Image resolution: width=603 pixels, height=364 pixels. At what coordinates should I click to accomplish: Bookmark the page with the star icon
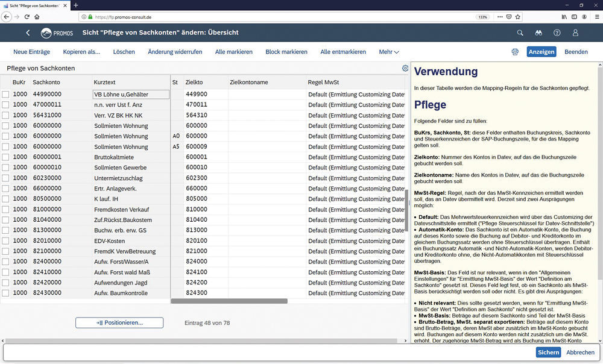coord(517,17)
